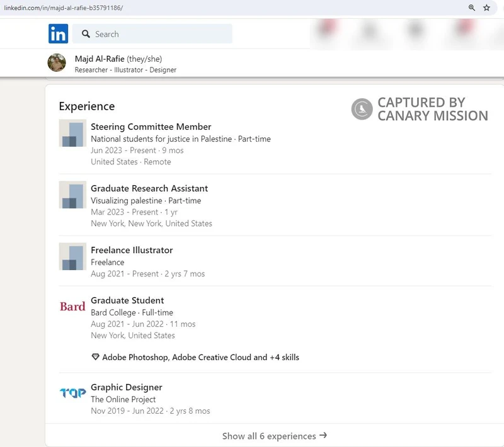Click the Majd Al-Rafie profile name
Image resolution: width=504 pixels, height=447 pixels.
(x=101, y=59)
